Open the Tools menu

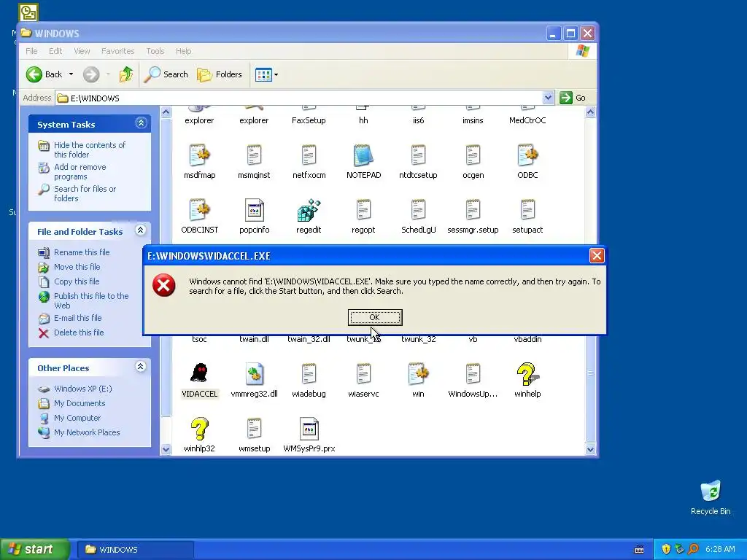coord(155,51)
